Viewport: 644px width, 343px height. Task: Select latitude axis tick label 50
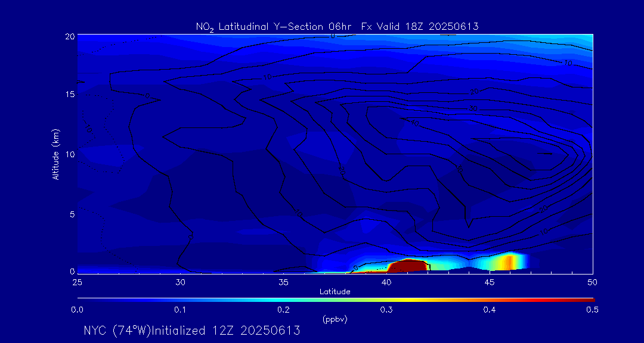[x=592, y=282]
